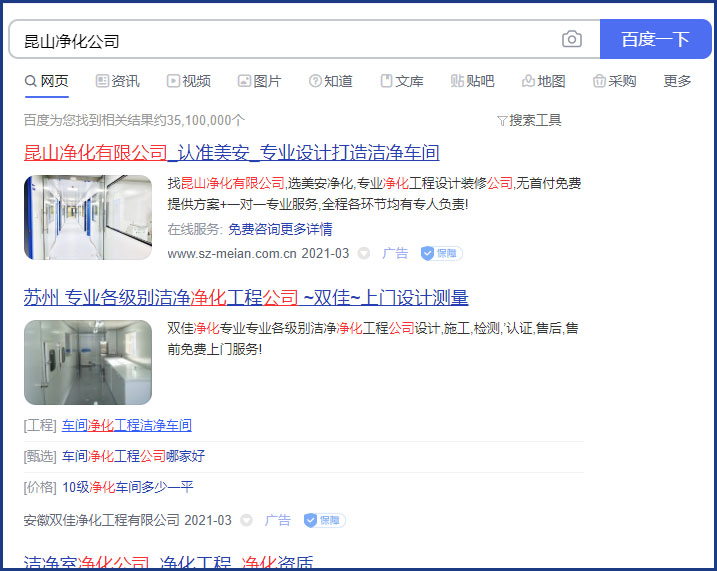This screenshot has height=571, width=717.
Task: Click 广告 label of 安徽双佳 result
Action: [x=278, y=520]
